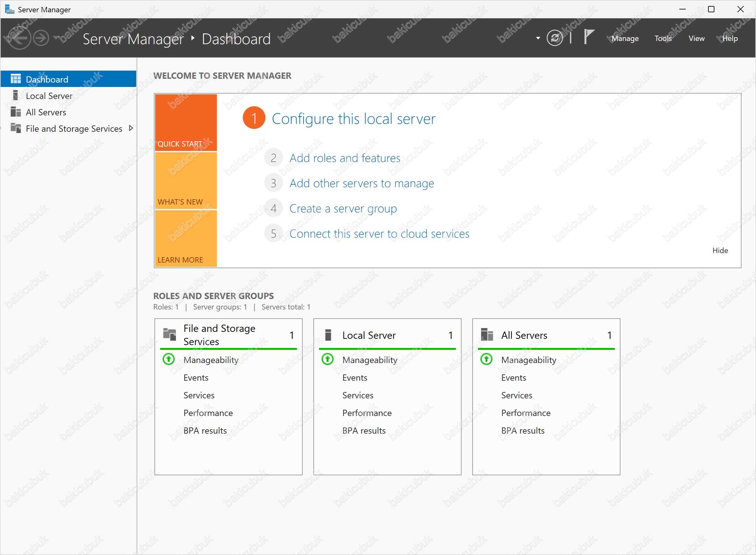
Task: Select File and Storage Services in navigation pane
Action: pyautogui.click(x=68, y=128)
